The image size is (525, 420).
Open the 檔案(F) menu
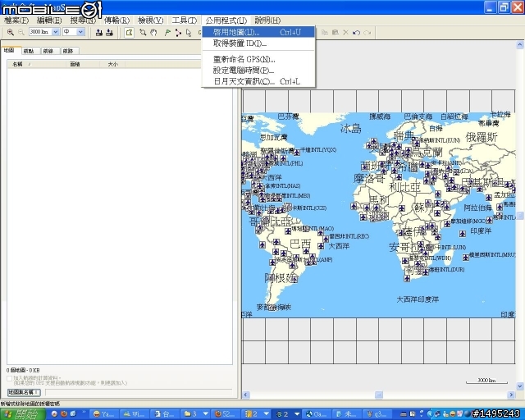click(16, 21)
